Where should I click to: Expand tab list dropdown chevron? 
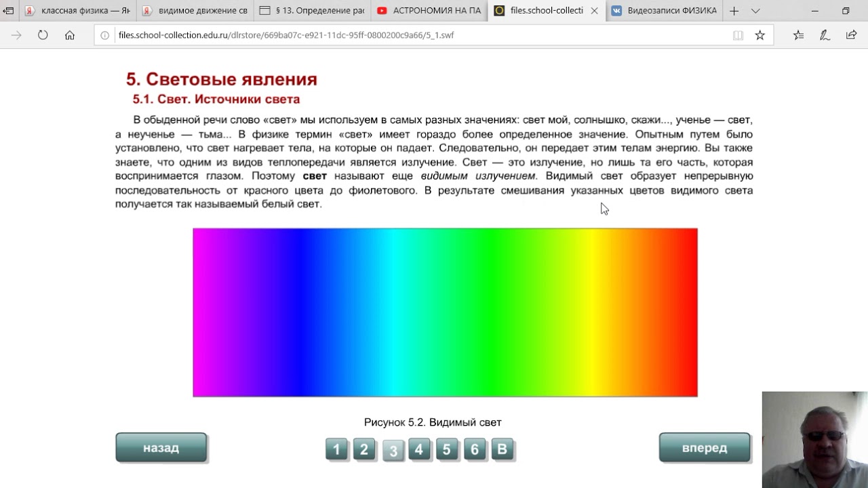(x=755, y=11)
